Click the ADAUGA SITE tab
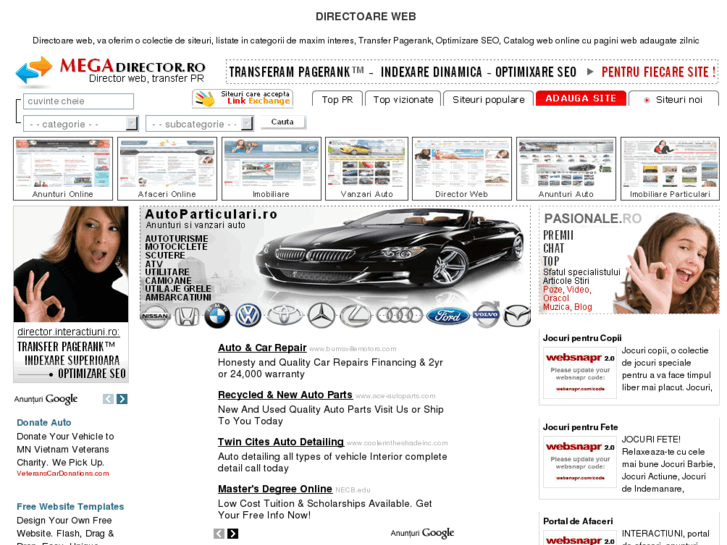 [580, 98]
